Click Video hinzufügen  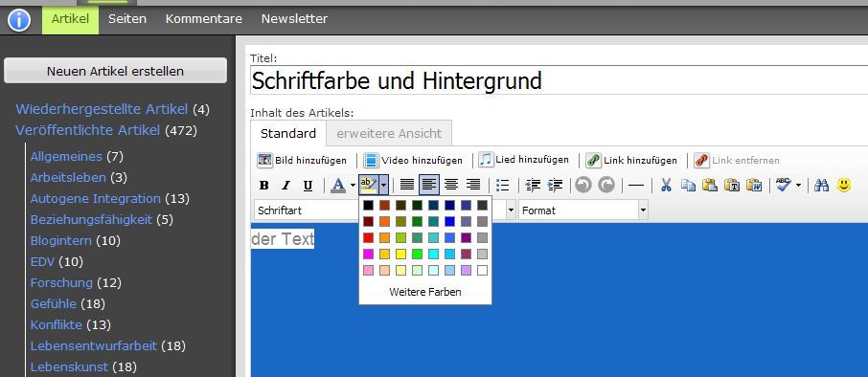point(413,161)
